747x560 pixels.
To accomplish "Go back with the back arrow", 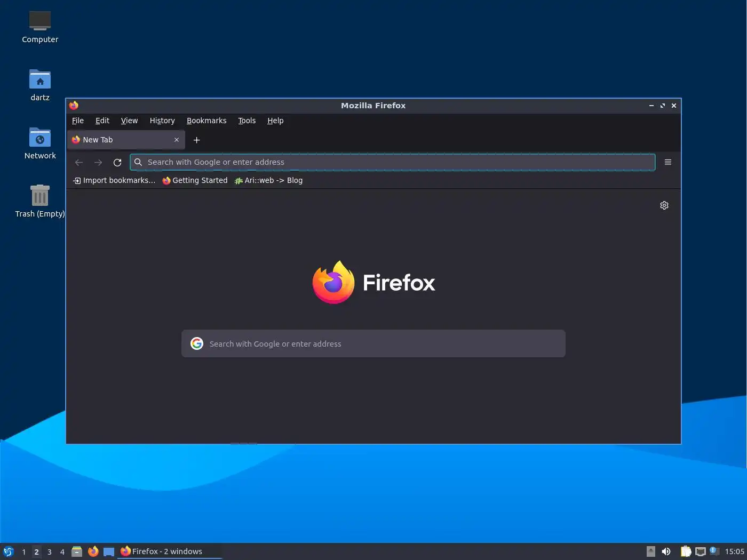I will pos(79,163).
